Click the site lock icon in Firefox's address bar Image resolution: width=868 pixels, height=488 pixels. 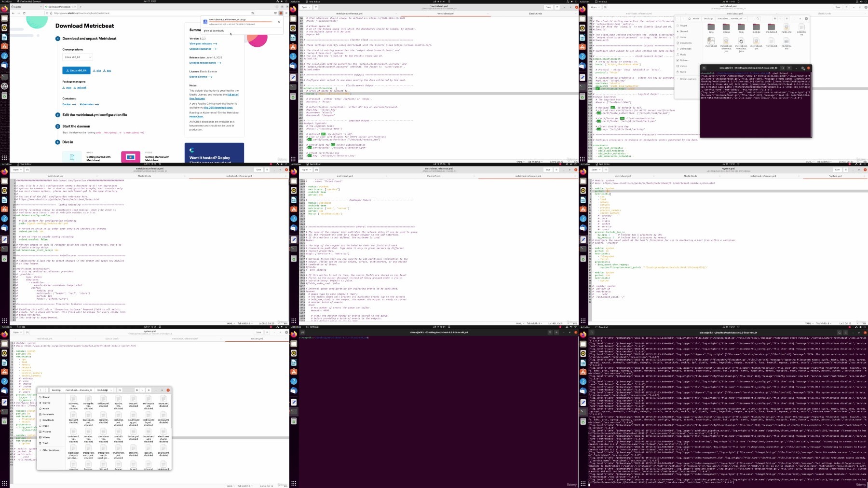(51, 13)
